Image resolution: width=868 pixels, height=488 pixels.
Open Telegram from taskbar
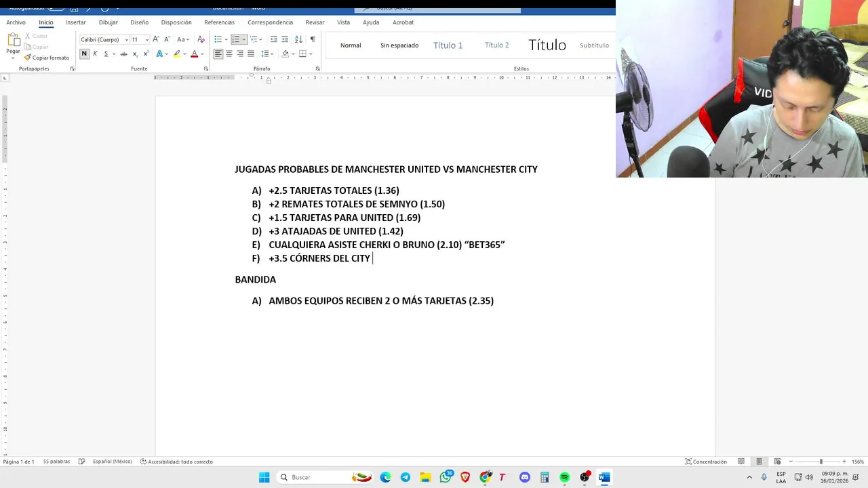point(406,477)
